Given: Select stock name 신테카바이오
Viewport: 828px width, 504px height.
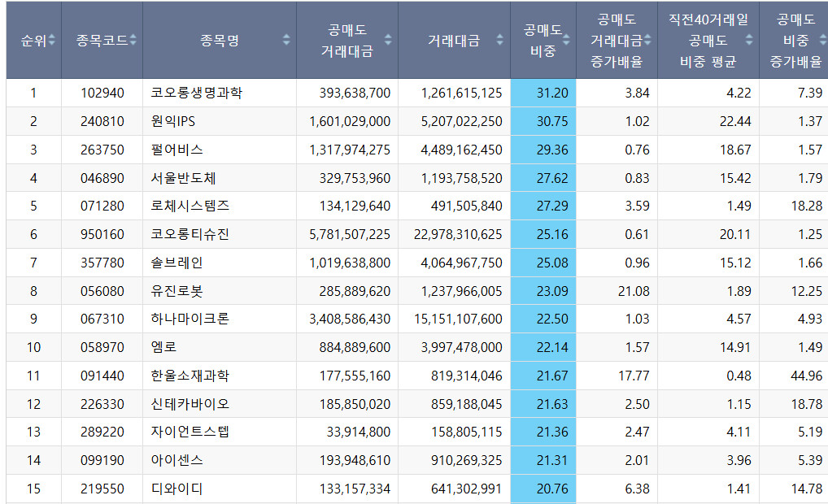Looking at the screenshot, I should (190, 404).
